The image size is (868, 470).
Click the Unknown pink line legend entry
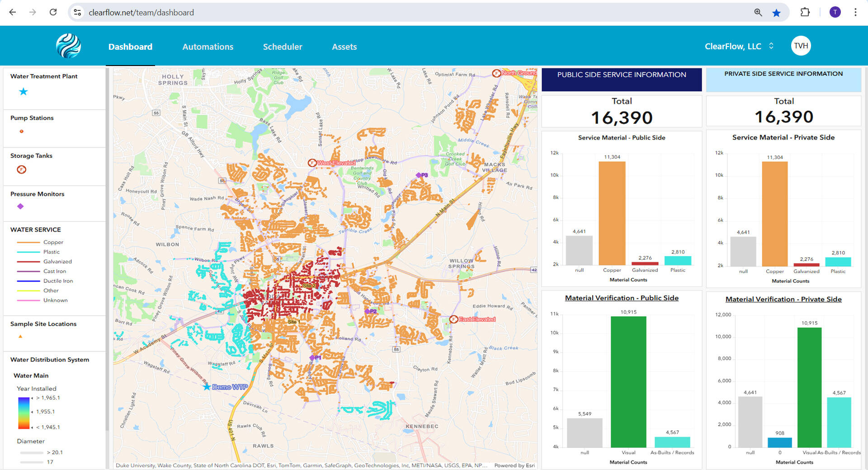point(42,300)
